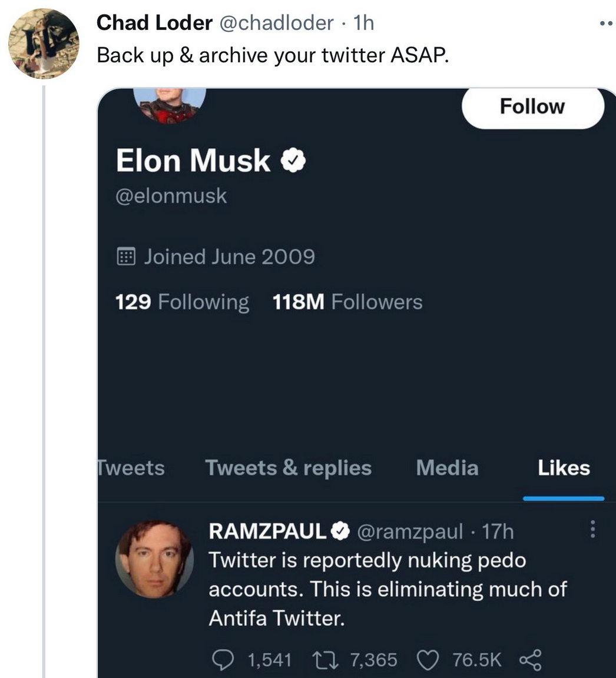Screen dimensions: 616x678
Task: Like the RAMZPAUL tweet via heart icon
Action: pyautogui.click(x=428, y=660)
